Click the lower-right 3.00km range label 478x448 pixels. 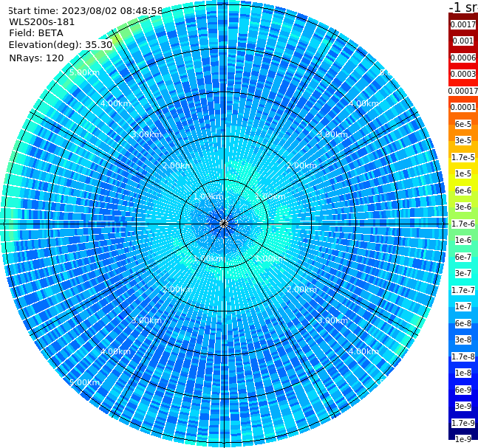tap(333, 320)
